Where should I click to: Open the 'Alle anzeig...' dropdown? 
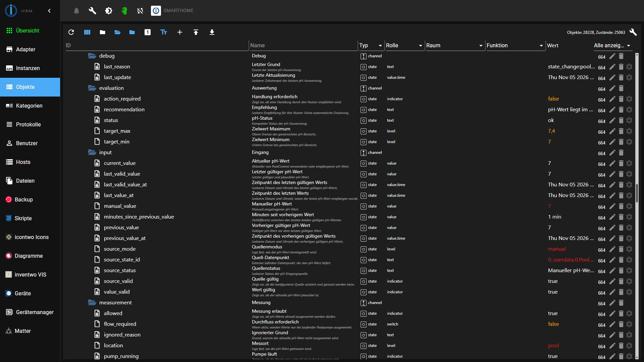[x=612, y=46]
